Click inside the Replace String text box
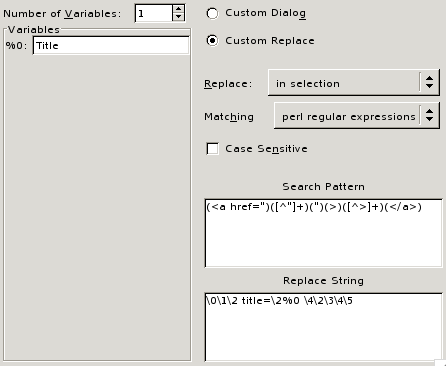The width and height of the screenshot is (446, 366). [x=324, y=327]
